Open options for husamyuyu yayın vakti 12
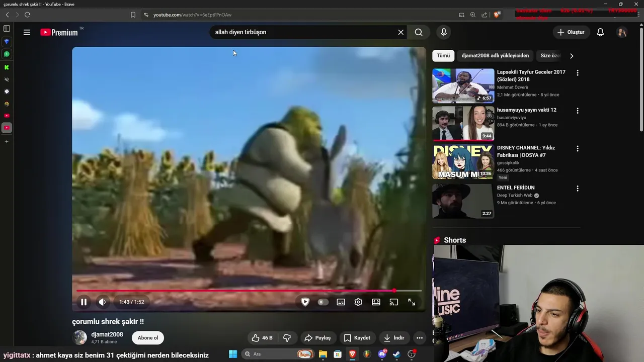644x362 pixels. (x=578, y=111)
